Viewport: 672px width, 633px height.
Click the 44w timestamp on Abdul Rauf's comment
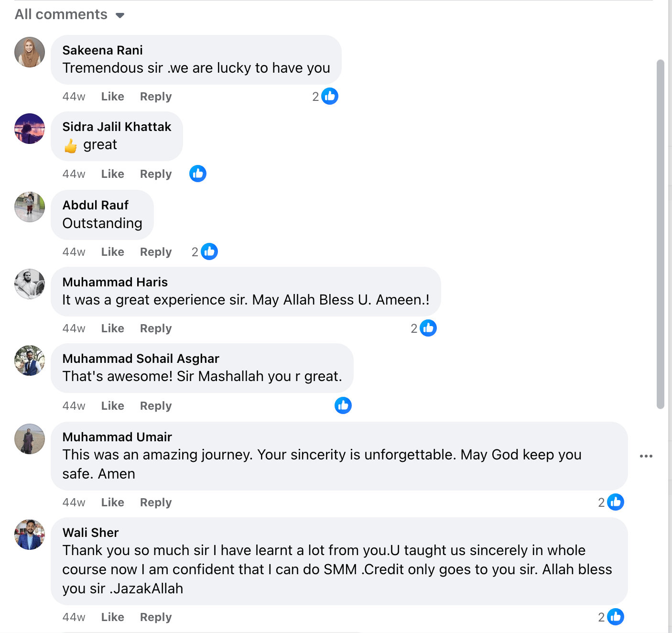[x=74, y=252]
